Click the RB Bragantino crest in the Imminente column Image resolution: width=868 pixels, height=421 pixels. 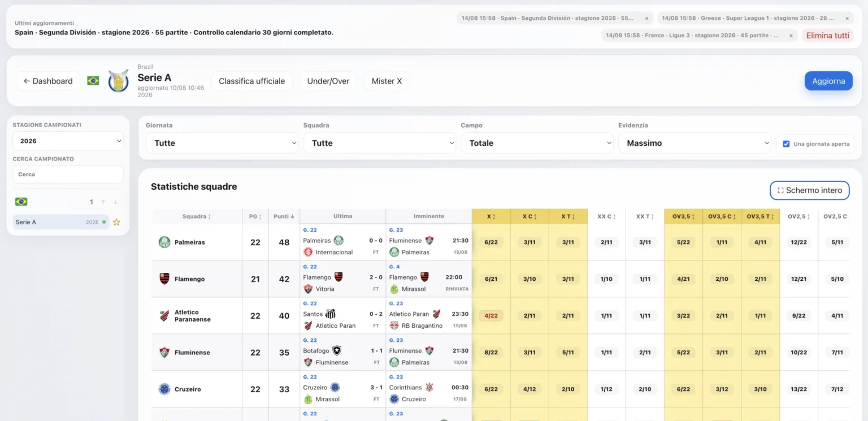(x=394, y=325)
